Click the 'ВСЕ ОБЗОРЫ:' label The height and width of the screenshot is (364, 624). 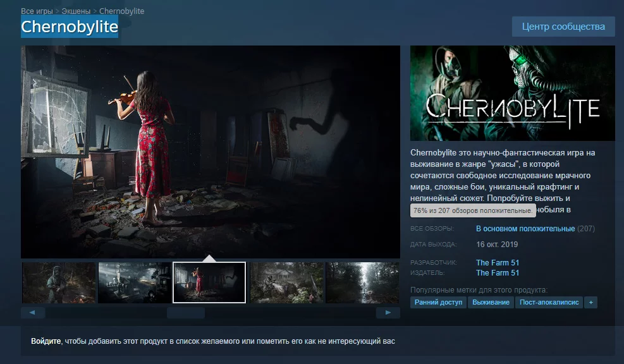pos(432,229)
